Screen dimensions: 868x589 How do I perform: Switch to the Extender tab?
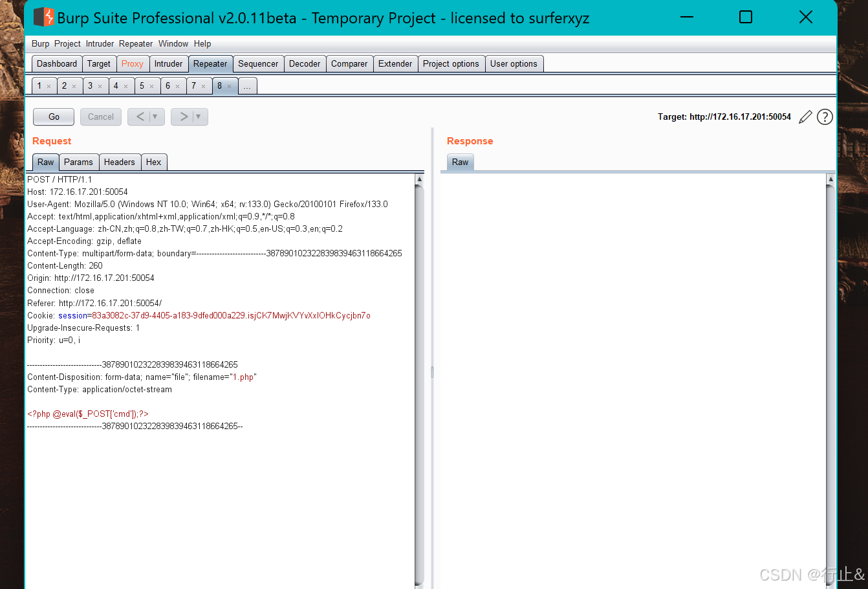pyautogui.click(x=395, y=63)
